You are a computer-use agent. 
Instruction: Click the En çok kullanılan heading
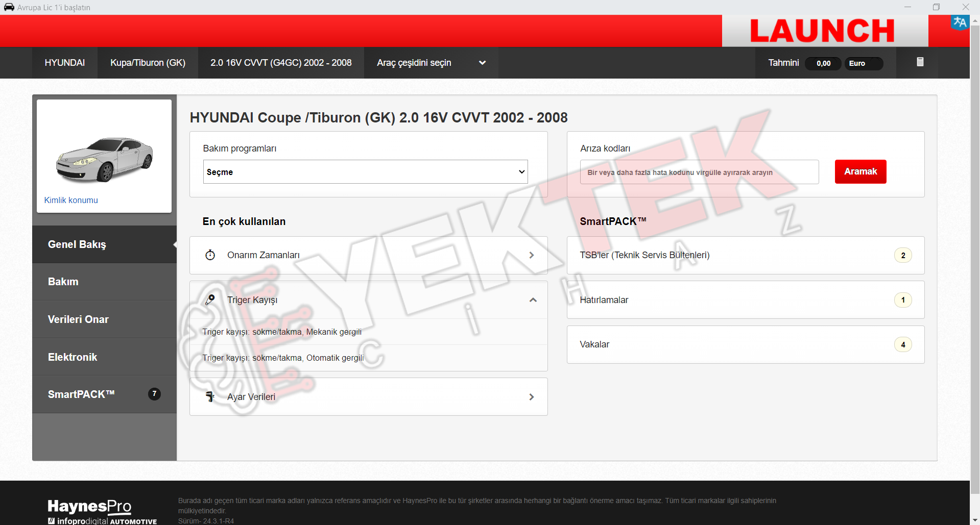click(244, 221)
